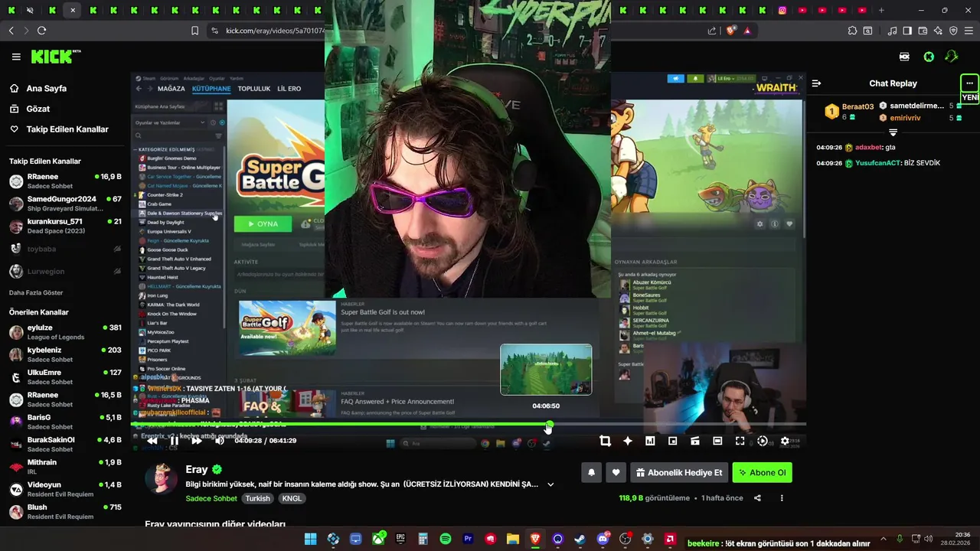Open the user profile avatar menu
This screenshot has width=980, height=551.
coord(952,57)
